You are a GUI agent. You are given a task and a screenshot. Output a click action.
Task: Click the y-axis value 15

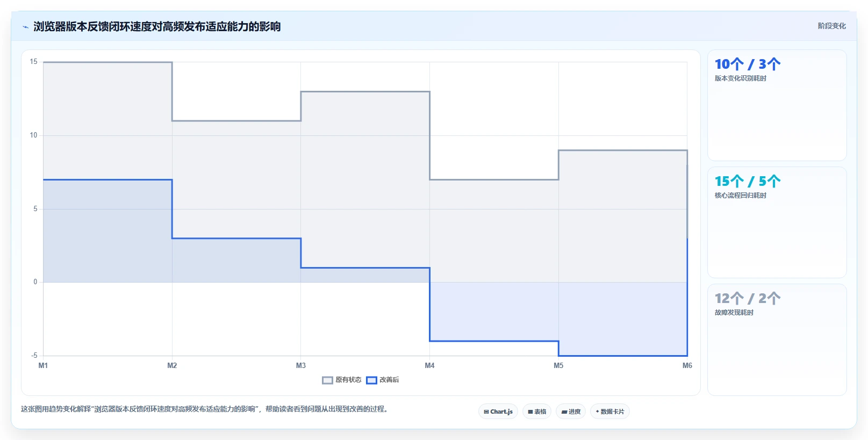click(34, 62)
